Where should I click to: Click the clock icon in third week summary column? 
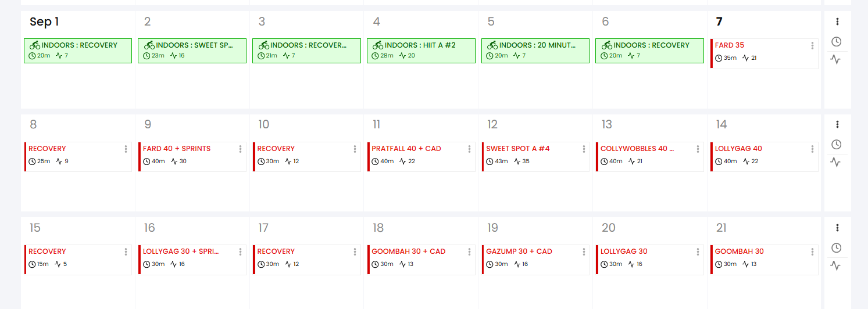click(x=836, y=248)
